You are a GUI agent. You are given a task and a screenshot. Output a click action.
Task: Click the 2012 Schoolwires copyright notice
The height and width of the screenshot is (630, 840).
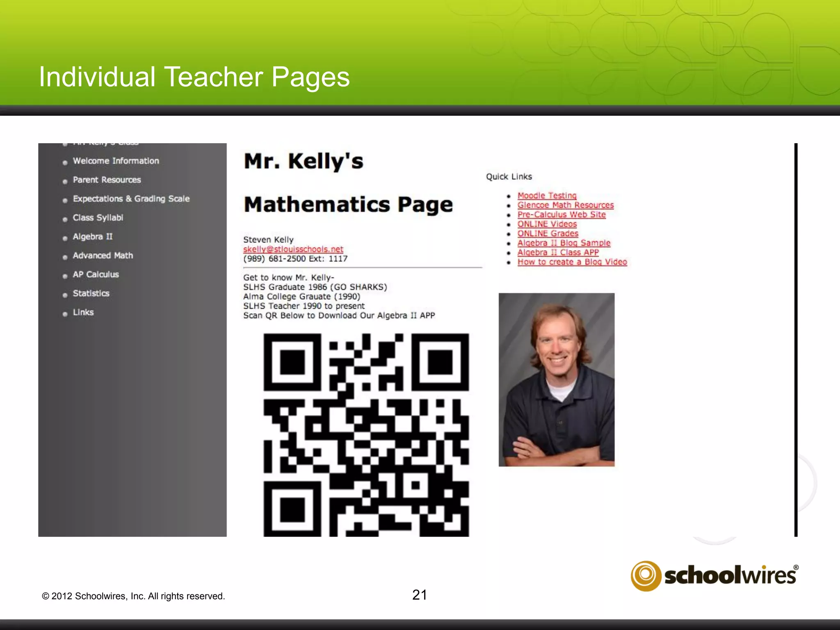[133, 596]
